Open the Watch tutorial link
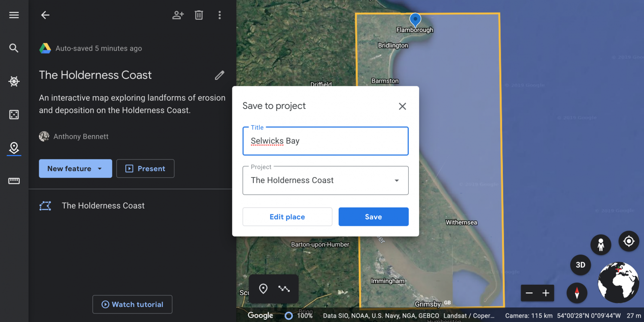Screen dimensions: 644x322 132,304
